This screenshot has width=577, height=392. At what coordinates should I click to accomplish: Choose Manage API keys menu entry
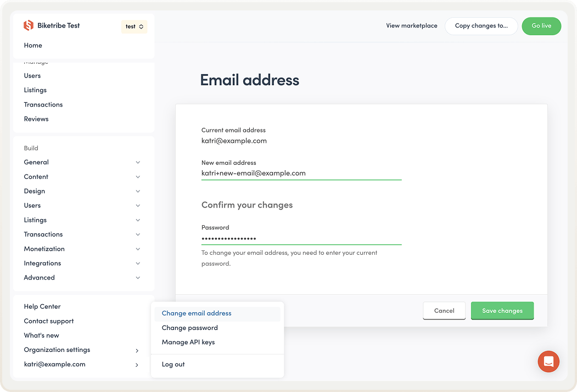pos(187,342)
